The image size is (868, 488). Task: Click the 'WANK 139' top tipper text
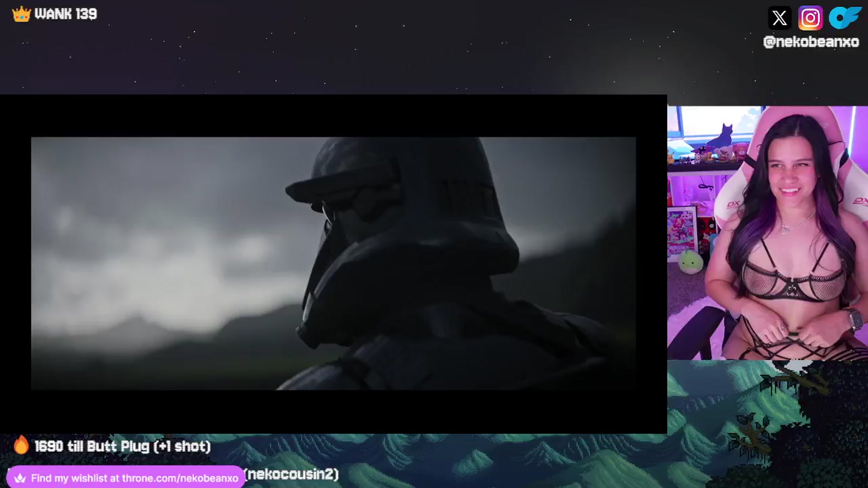click(x=66, y=14)
